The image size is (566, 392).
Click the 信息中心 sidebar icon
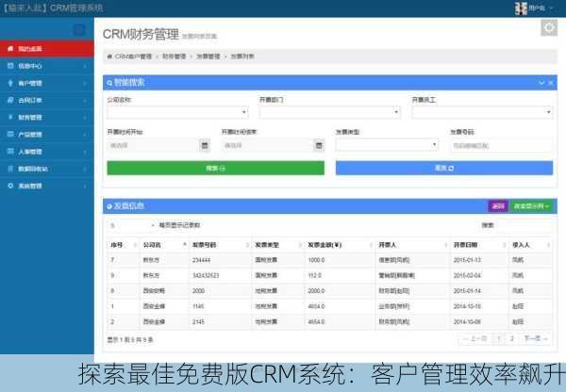pos(10,66)
